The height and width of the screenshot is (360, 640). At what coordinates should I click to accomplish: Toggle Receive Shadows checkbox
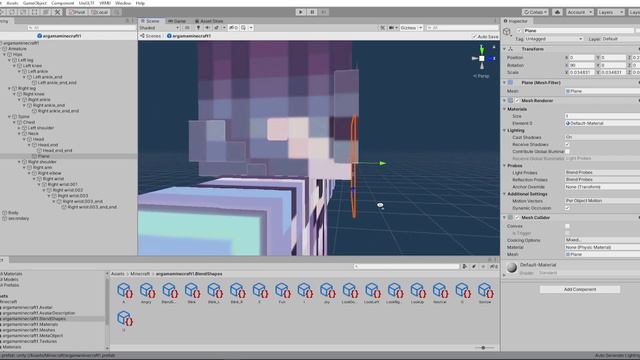567,144
